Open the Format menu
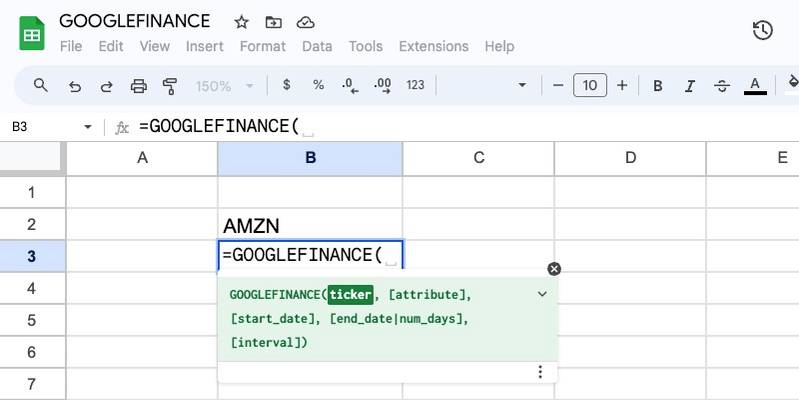Viewport: 799px width, 400px height. 262,46
